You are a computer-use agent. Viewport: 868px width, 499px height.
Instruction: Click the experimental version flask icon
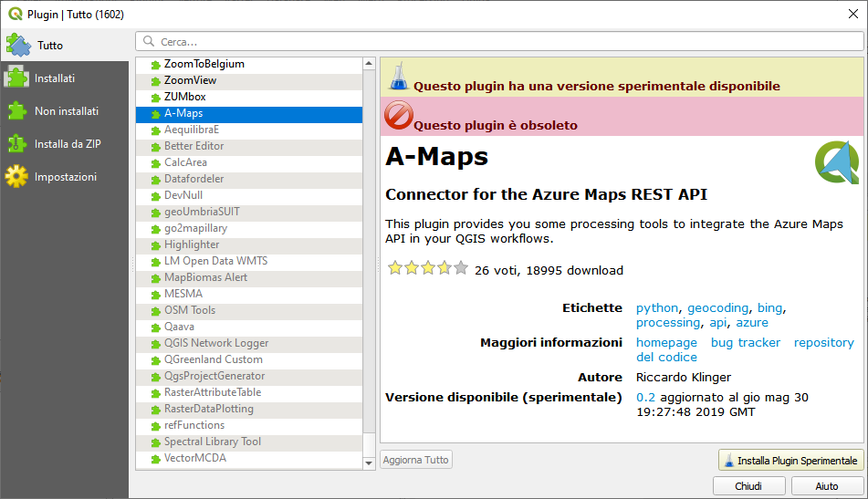(x=398, y=77)
